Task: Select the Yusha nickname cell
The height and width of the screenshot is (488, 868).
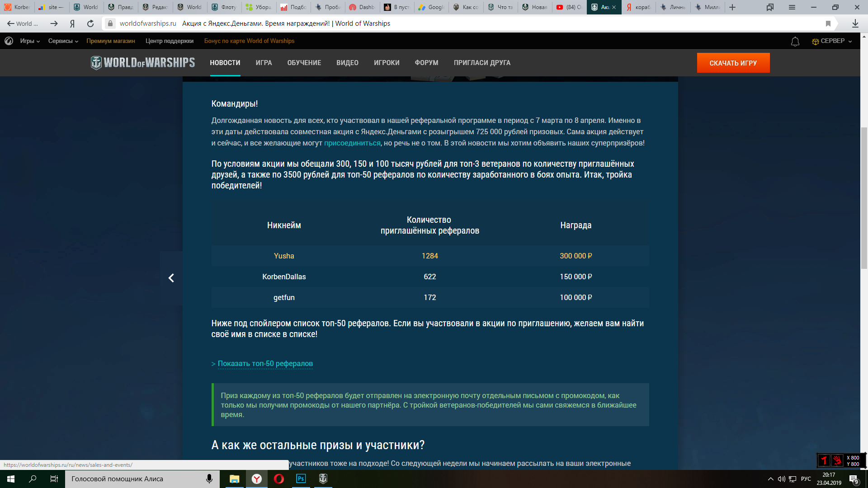Action: pos(284,256)
